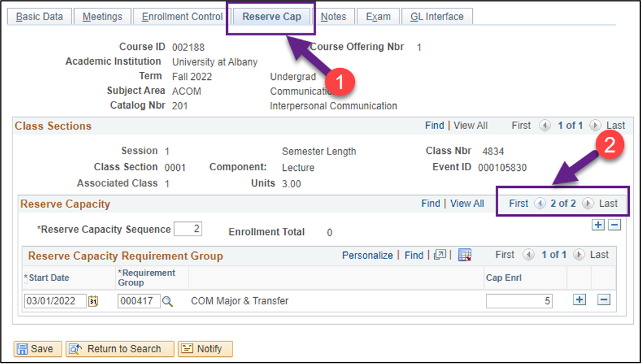Open the Start Date calendar picker icon

[x=93, y=301]
